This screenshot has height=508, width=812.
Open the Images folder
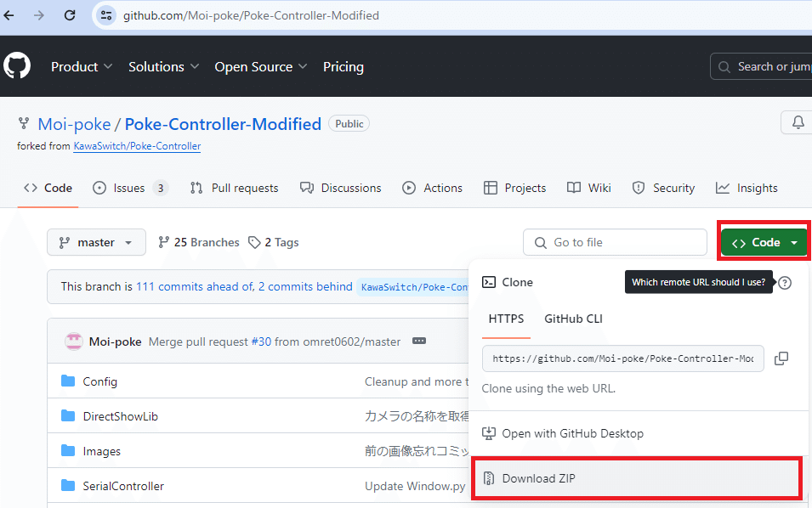pos(101,451)
